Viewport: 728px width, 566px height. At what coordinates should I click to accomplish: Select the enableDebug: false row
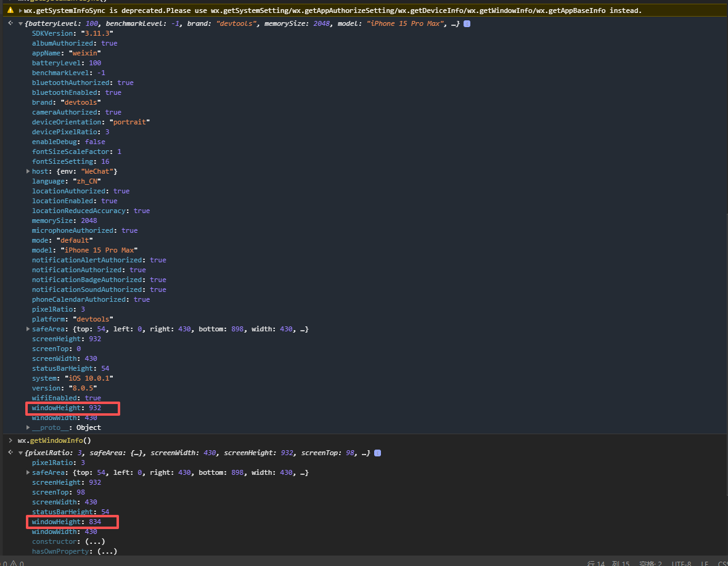click(x=68, y=142)
